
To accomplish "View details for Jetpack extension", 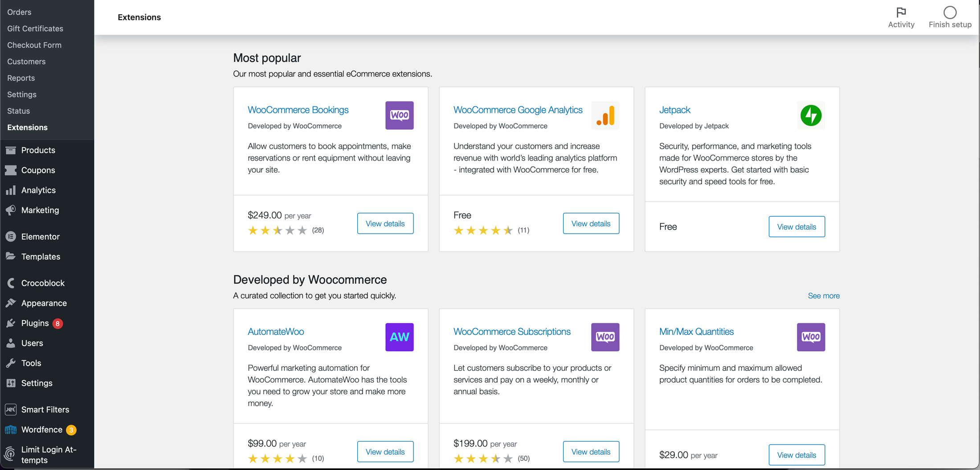I will (x=796, y=227).
